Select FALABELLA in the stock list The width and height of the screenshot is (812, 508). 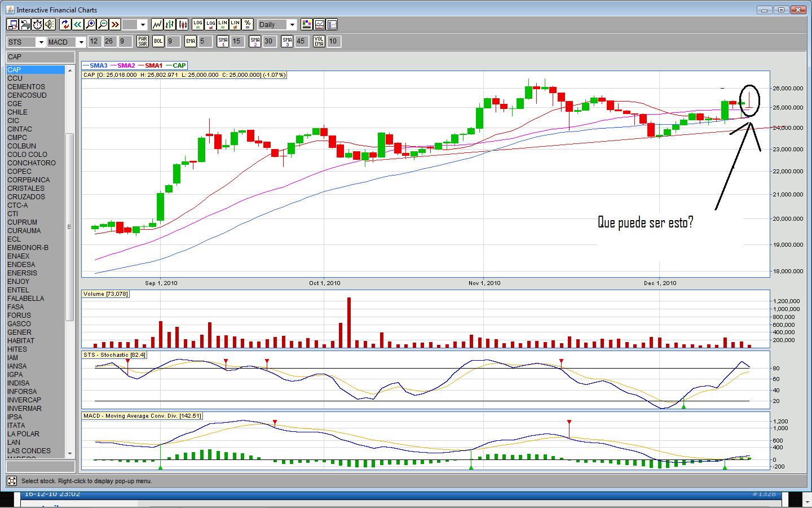(36, 299)
